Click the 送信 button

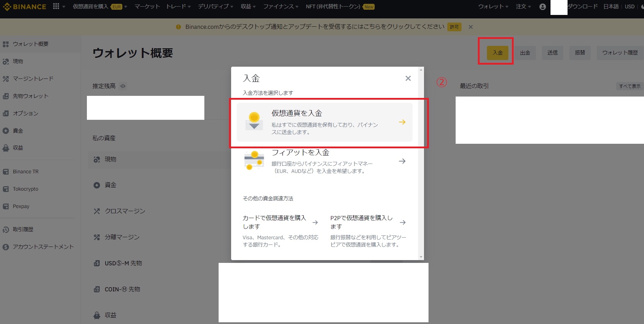[553, 53]
